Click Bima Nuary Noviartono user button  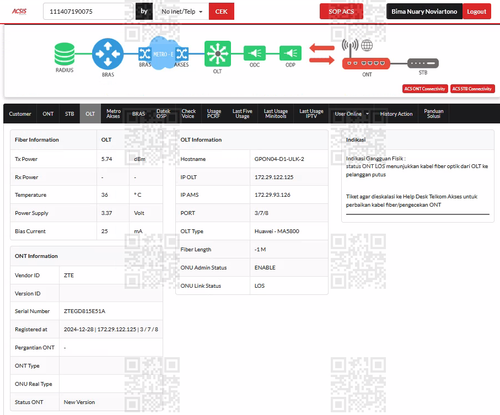pyautogui.click(x=424, y=11)
